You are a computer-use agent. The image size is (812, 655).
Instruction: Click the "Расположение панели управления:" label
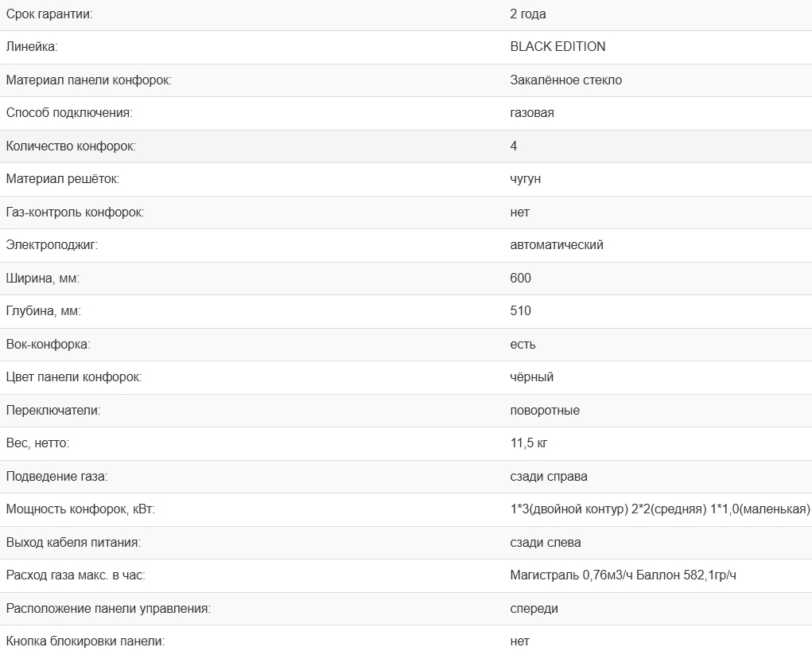pyautogui.click(x=108, y=609)
